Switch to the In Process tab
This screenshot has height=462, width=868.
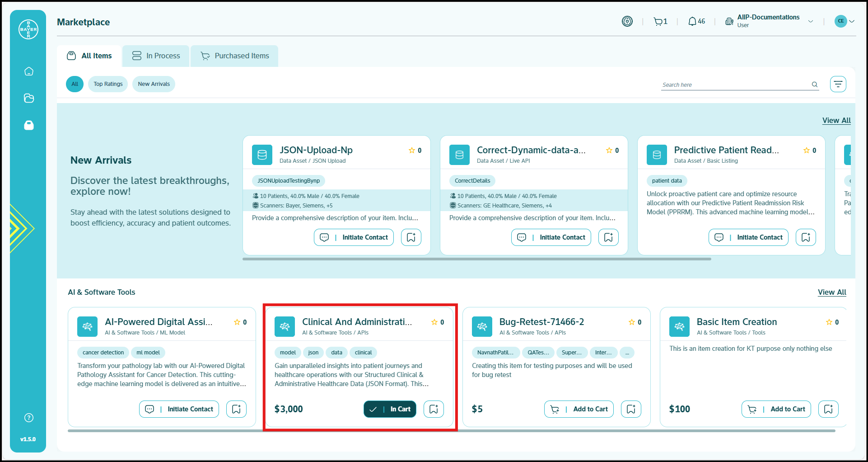(x=156, y=56)
